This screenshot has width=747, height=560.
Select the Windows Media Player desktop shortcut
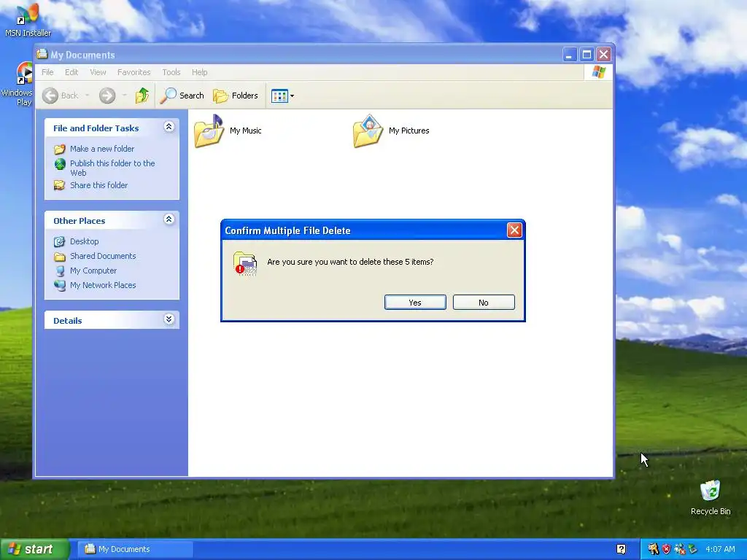point(24,74)
